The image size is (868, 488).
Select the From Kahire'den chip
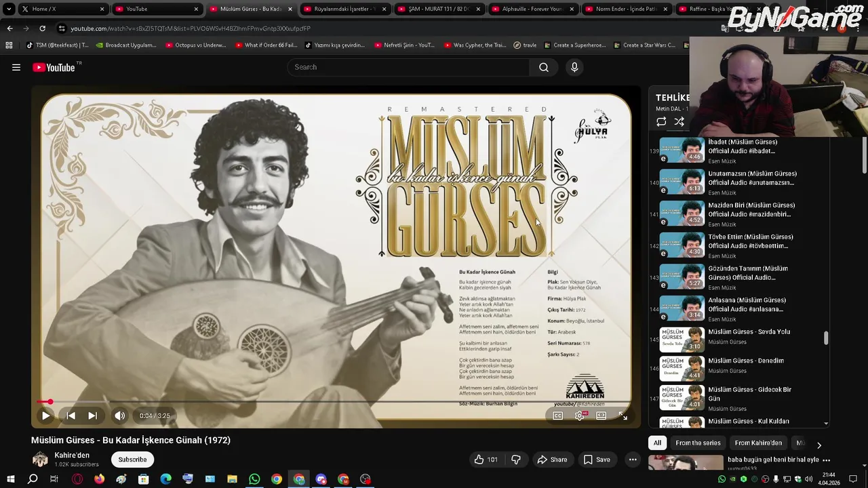point(758,443)
